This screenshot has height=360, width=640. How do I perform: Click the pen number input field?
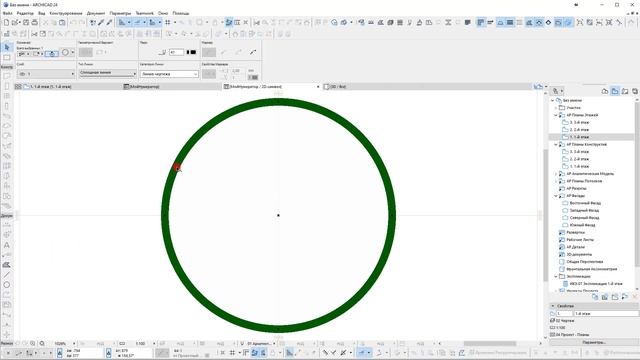tap(176, 52)
